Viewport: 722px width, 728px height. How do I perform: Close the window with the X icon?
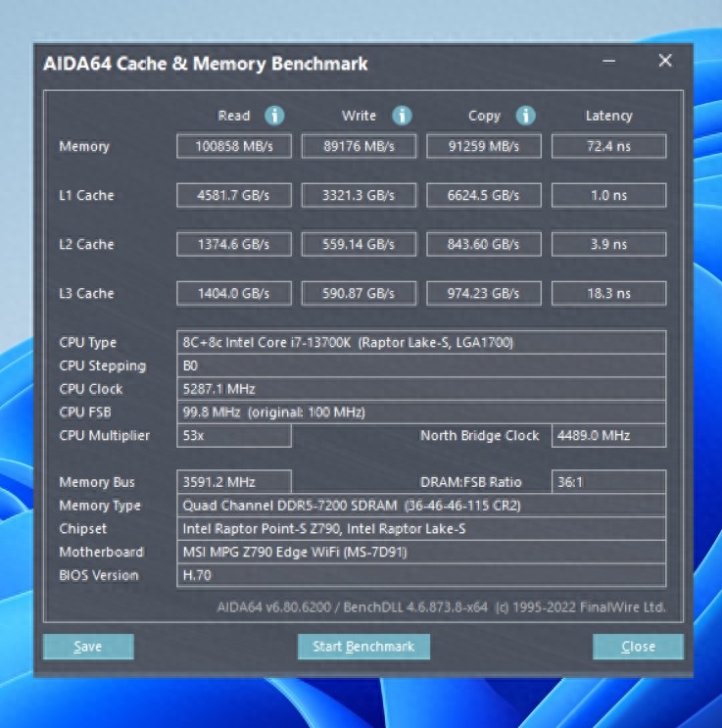point(665,61)
